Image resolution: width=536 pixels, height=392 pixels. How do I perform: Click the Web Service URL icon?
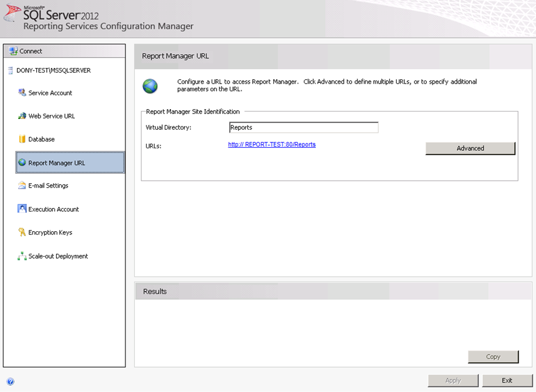point(22,116)
